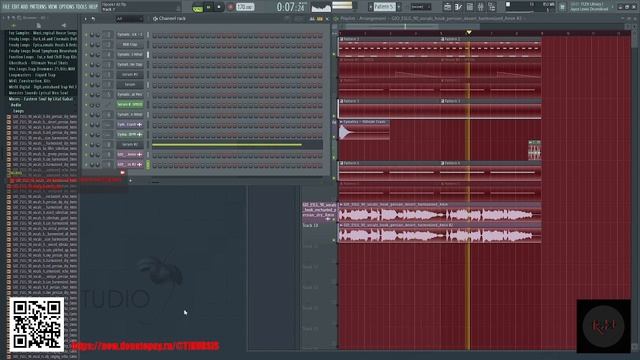640x360 pixels.
Task: Open the Channel rack view icon
Action: coord(470,7)
